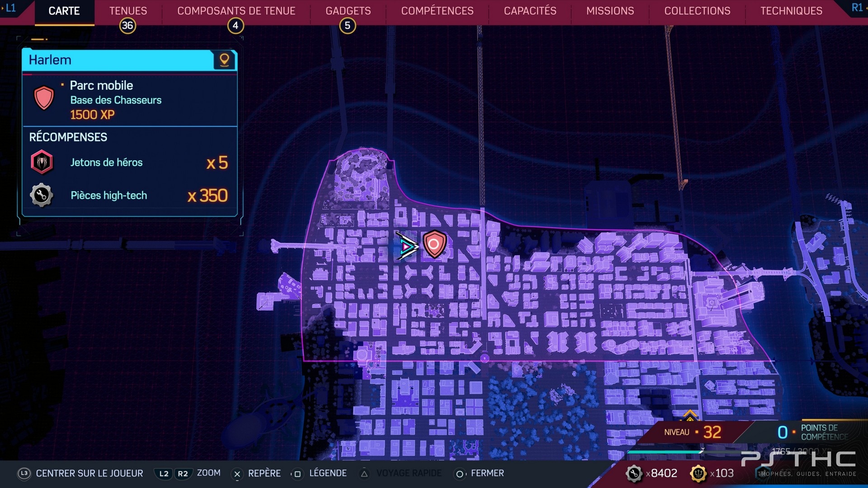The image size is (868, 488).
Task: Click the 1500 XP reward text
Action: click(92, 115)
